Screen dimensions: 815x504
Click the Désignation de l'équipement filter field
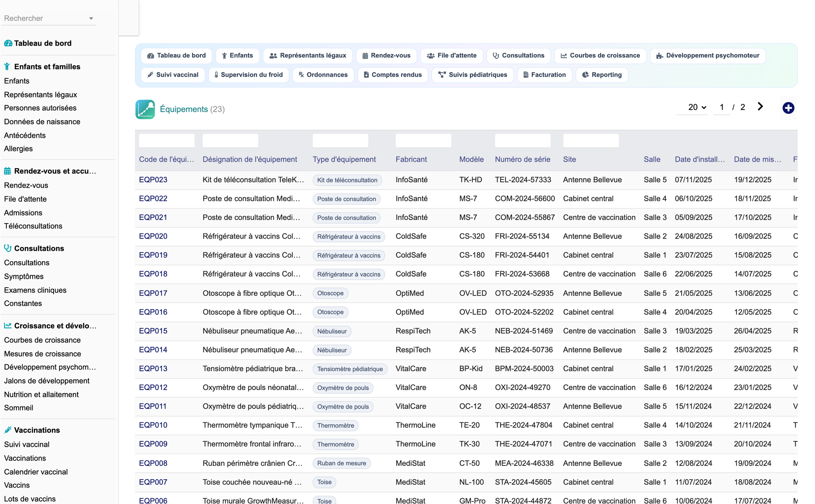(x=230, y=141)
